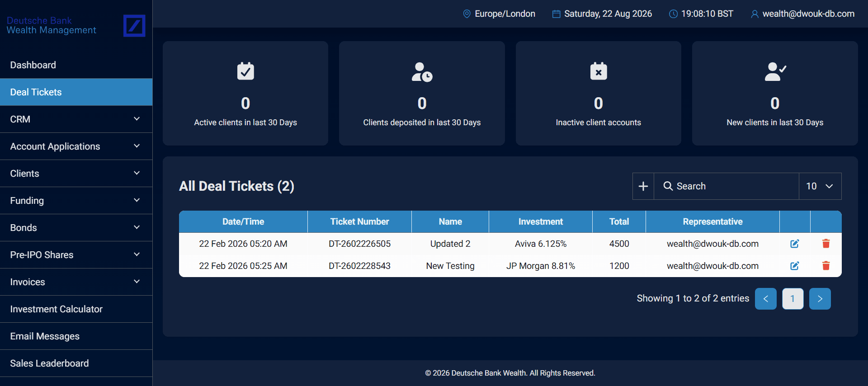Expand the CRM sidebar menu
The image size is (868, 386).
[76, 119]
